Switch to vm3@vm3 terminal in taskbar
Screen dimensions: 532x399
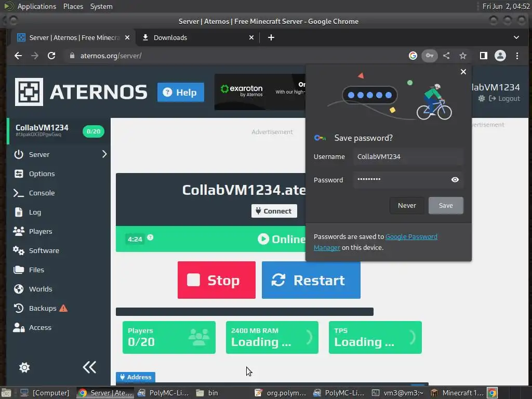[397, 393]
